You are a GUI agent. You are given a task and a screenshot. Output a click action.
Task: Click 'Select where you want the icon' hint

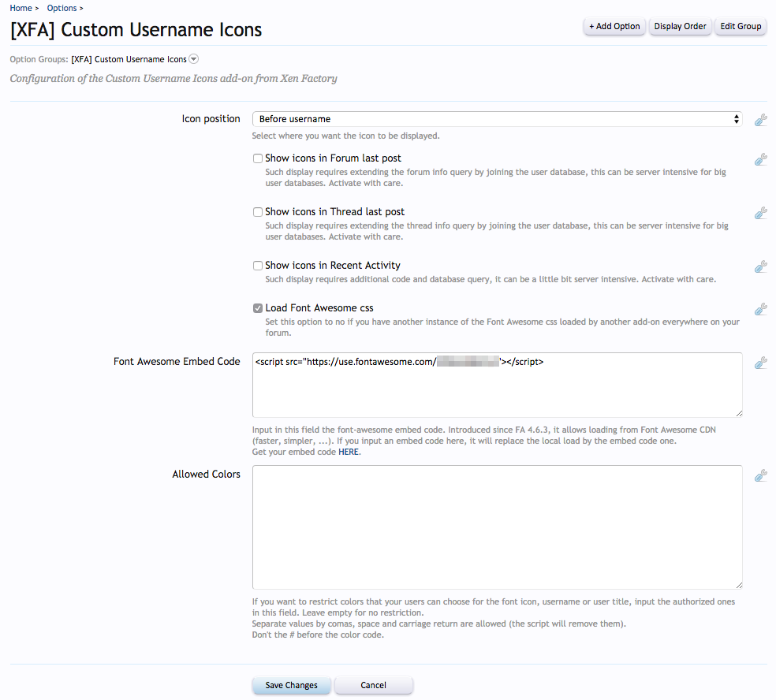coord(345,136)
